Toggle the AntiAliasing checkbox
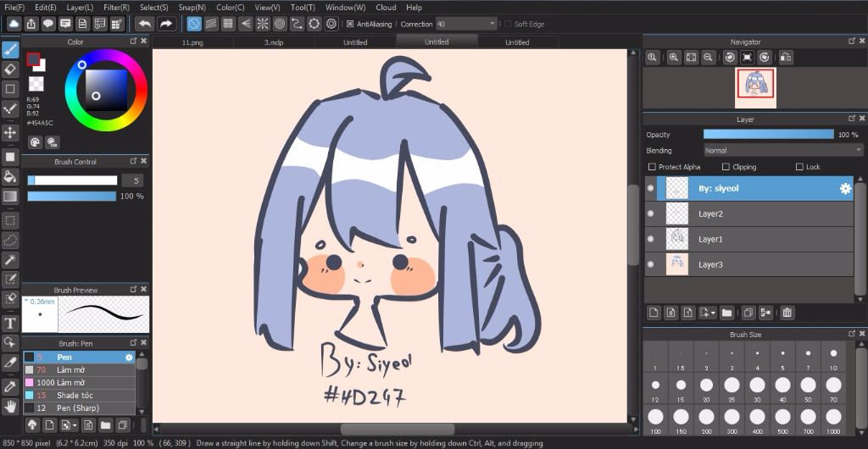The width and height of the screenshot is (868, 449). tap(350, 24)
